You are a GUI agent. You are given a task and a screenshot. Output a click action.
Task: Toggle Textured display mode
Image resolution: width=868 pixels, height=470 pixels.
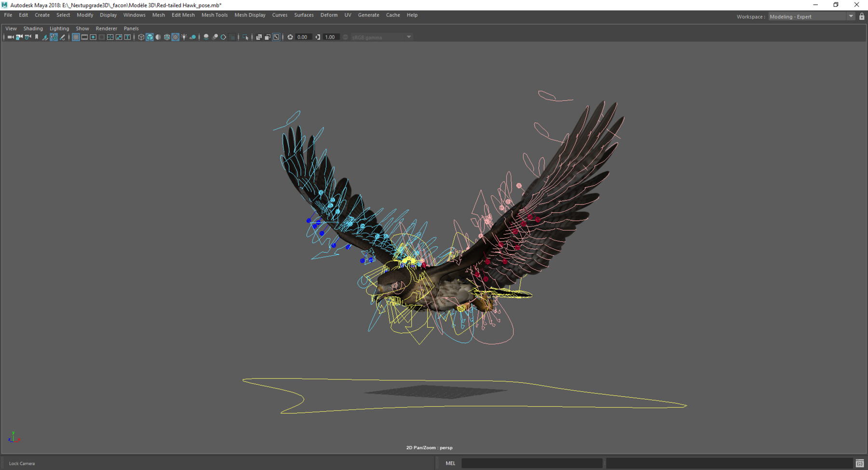point(176,37)
